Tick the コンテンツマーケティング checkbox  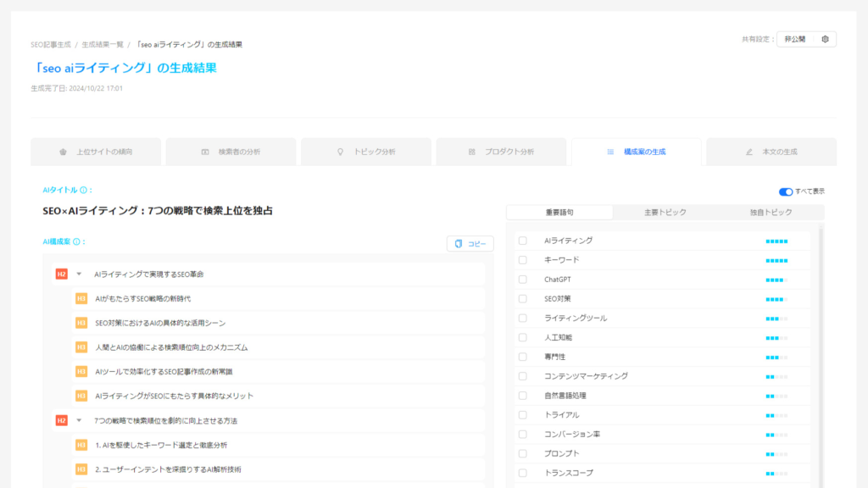click(522, 376)
